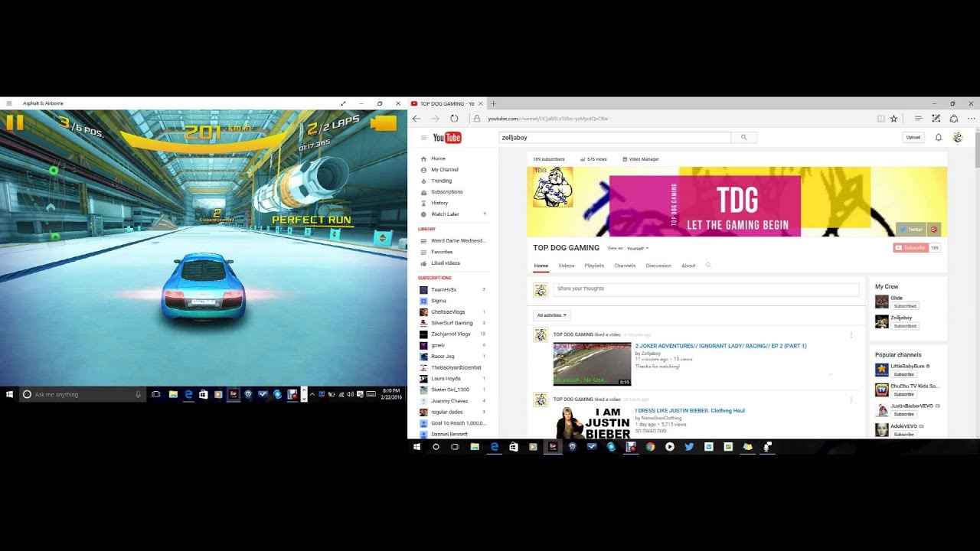
Task: Open options for Justin Bieber post
Action: (x=851, y=399)
